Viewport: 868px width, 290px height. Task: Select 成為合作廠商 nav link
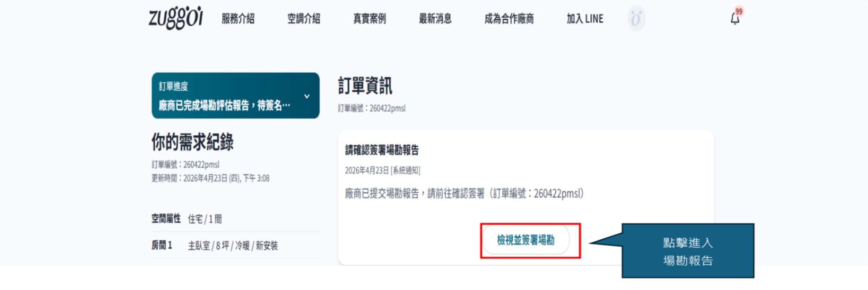click(x=509, y=19)
